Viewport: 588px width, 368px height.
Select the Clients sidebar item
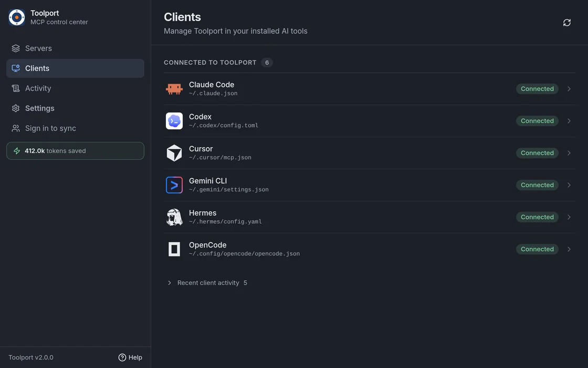pos(76,68)
